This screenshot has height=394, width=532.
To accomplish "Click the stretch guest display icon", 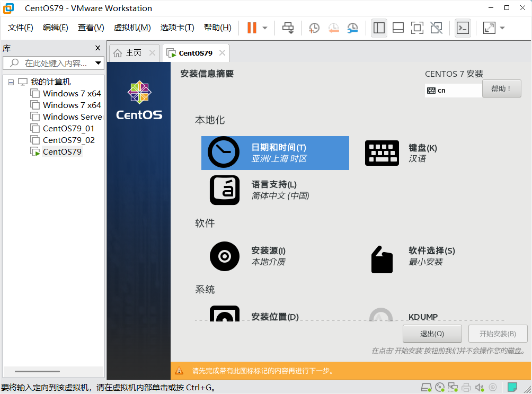I will pyautogui.click(x=489, y=28).
